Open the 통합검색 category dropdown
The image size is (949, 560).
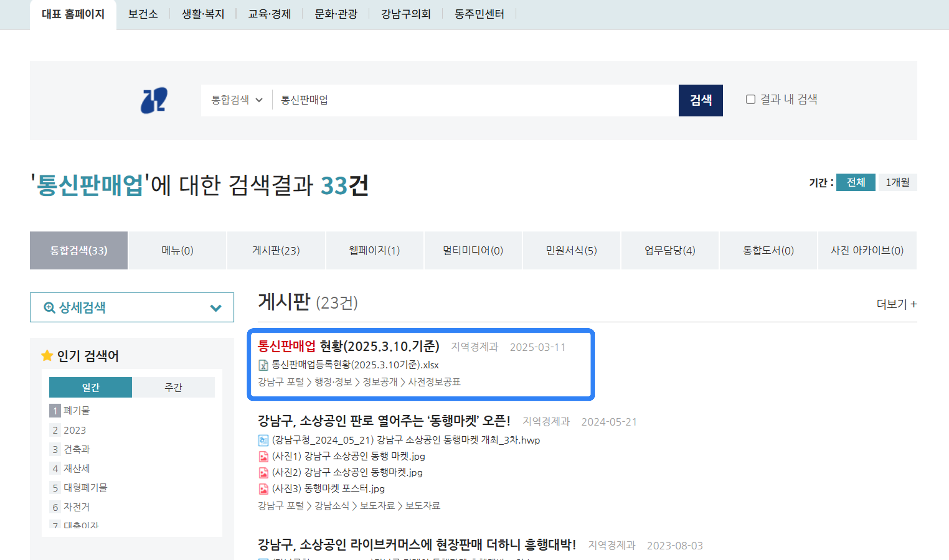237,100
